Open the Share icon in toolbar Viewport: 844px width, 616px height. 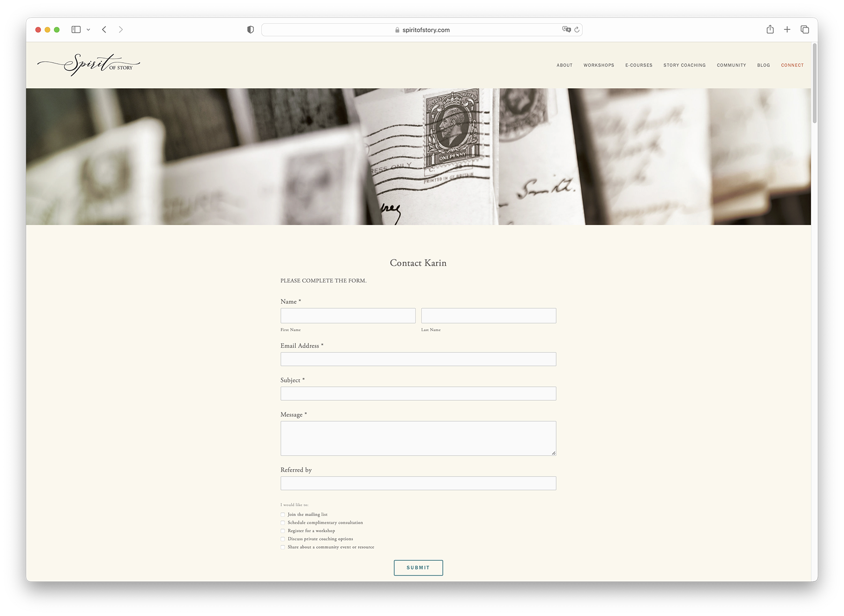point(770,29)
